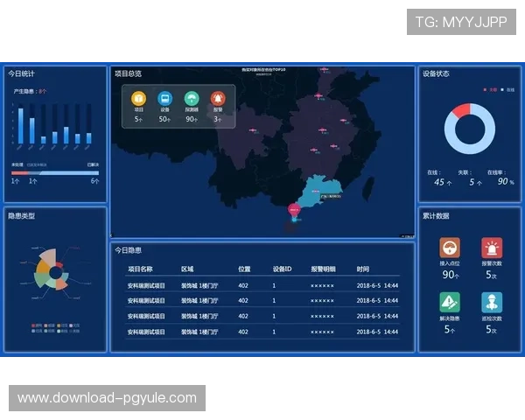This screenshot has height=420, width=525.
Task: Select the 项目名称 column header
Action: pyautogui.click(x=140, y=269)
